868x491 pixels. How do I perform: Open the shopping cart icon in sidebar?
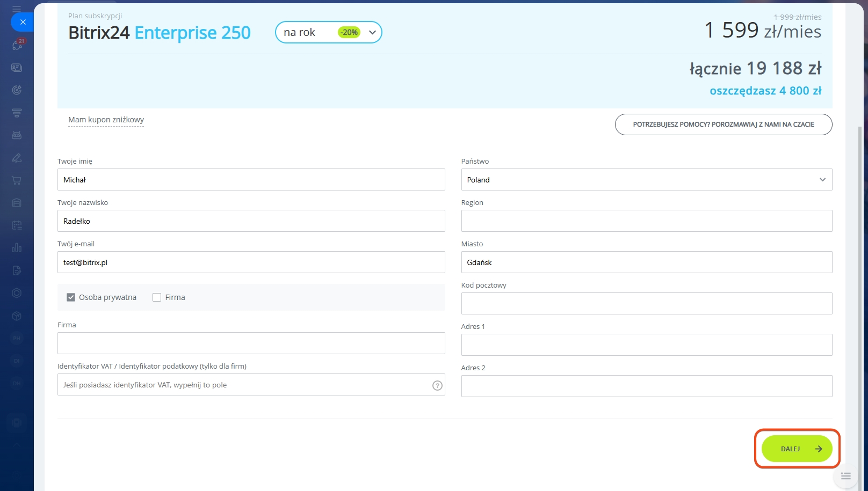pos(17,180)
